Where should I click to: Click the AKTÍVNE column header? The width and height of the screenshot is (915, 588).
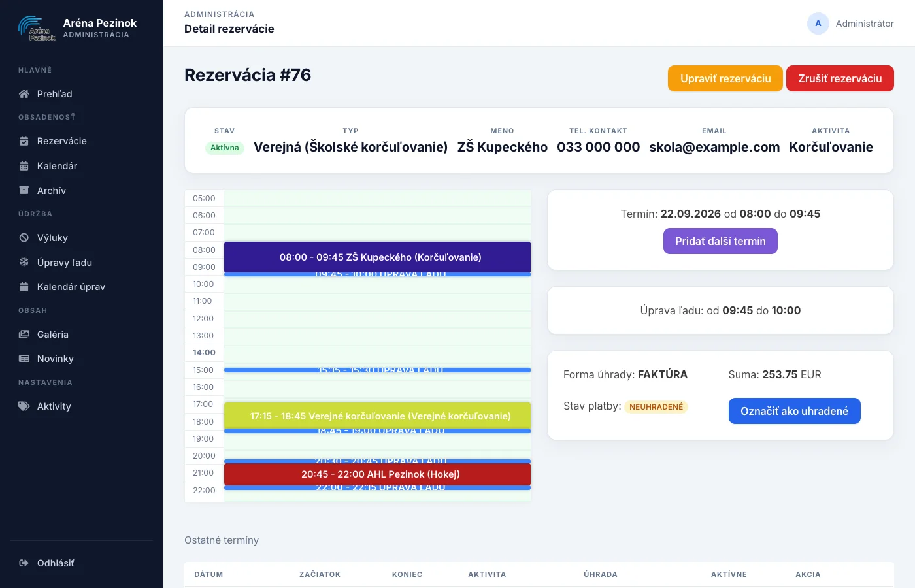729,574
